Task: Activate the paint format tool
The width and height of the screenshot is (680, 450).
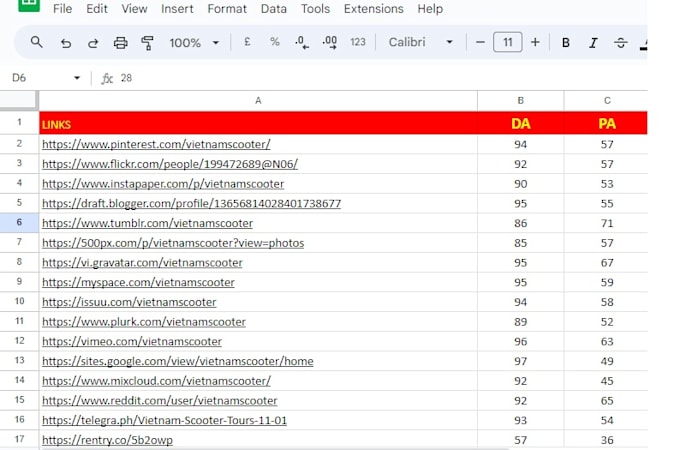Action: pyautogui.click(x=147, y=42)
